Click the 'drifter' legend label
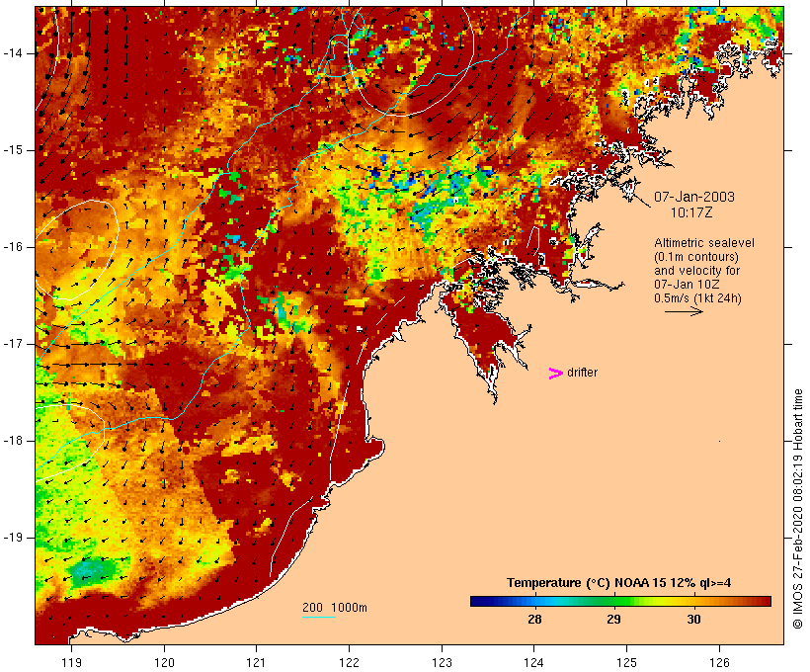Image resolution: width=810 pixels, height=672 pixels. (x=582, y=373)
